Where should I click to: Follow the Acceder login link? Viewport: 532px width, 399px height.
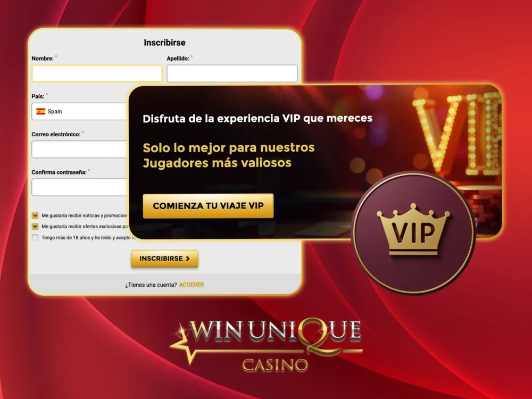[x=192, y=285]
